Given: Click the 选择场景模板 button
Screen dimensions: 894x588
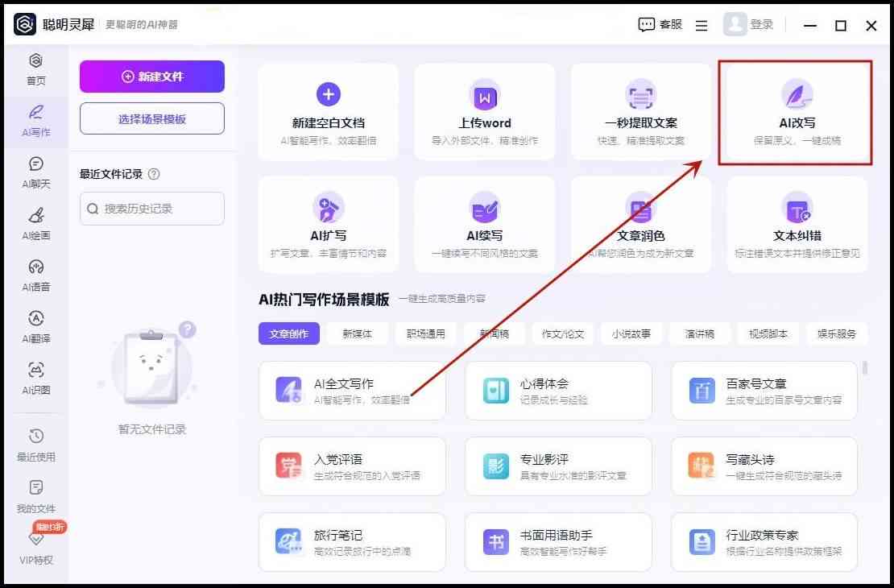Looking at the screenshot, I should pos(152,118).
